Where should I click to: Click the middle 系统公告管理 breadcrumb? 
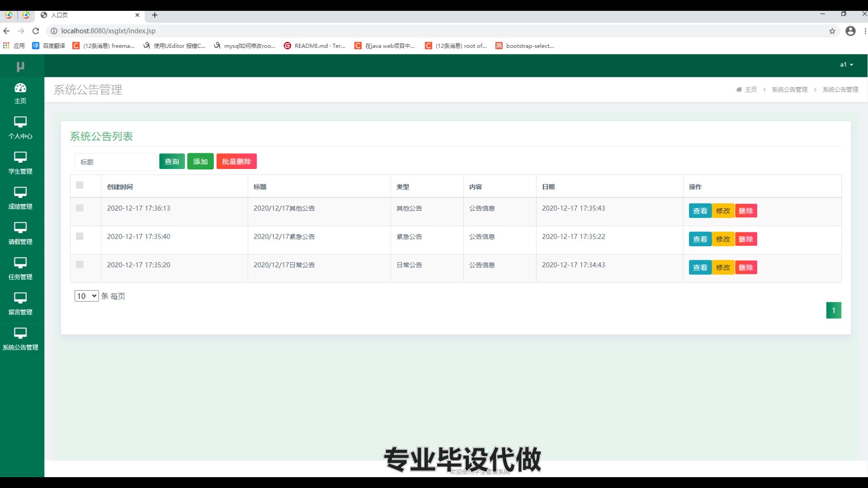789,89
